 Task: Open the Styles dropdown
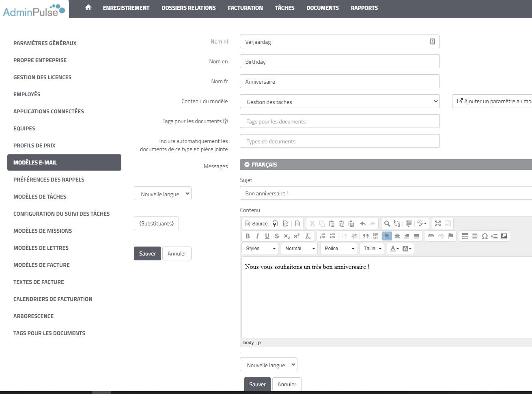tap(260, 249)
